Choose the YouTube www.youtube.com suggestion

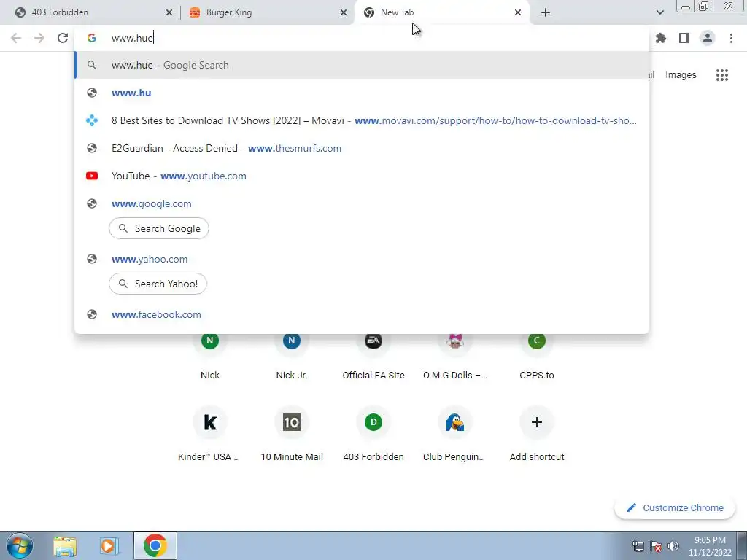coord(362,176)
